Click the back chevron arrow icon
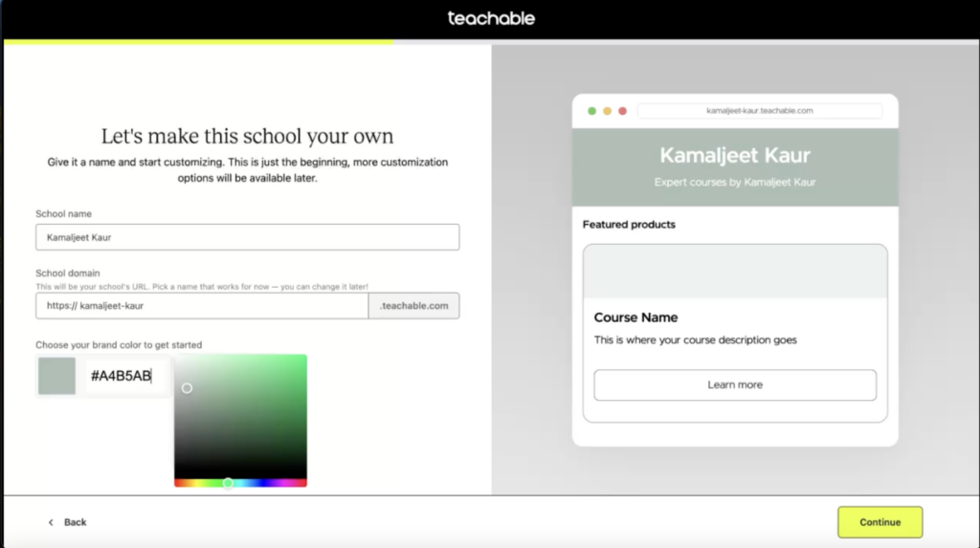The width and height of the screenshot is (980, 548). click(x=52, y=522)
